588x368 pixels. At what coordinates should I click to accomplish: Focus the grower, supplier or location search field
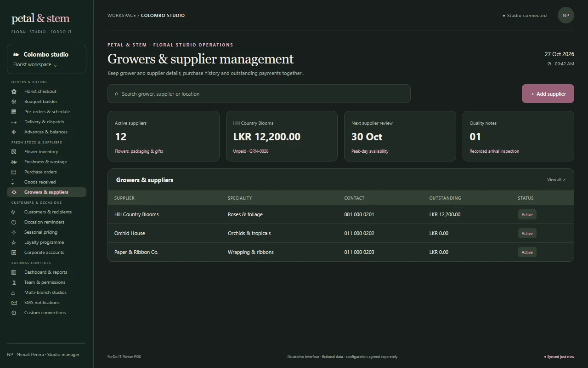[259, 94]
